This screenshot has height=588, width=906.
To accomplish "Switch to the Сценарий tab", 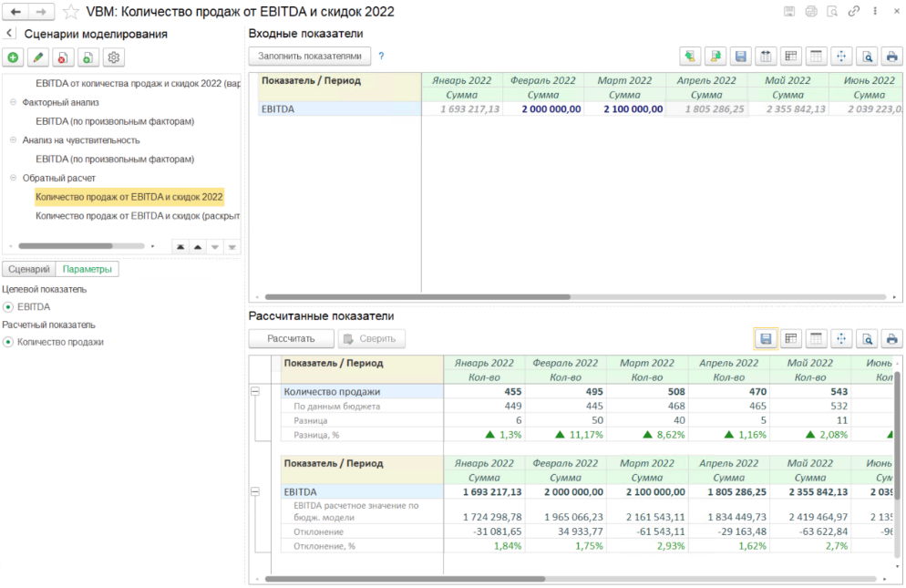I will point(29,270).
